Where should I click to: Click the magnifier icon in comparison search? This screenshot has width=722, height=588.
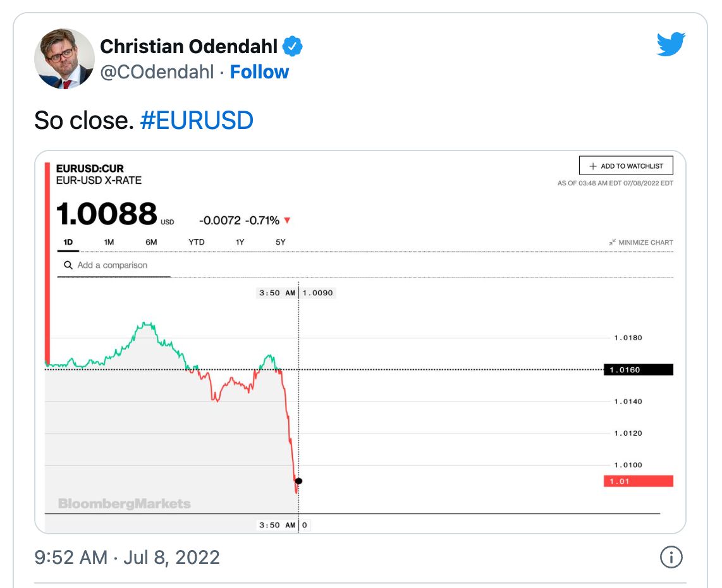(x=68, y=265)
